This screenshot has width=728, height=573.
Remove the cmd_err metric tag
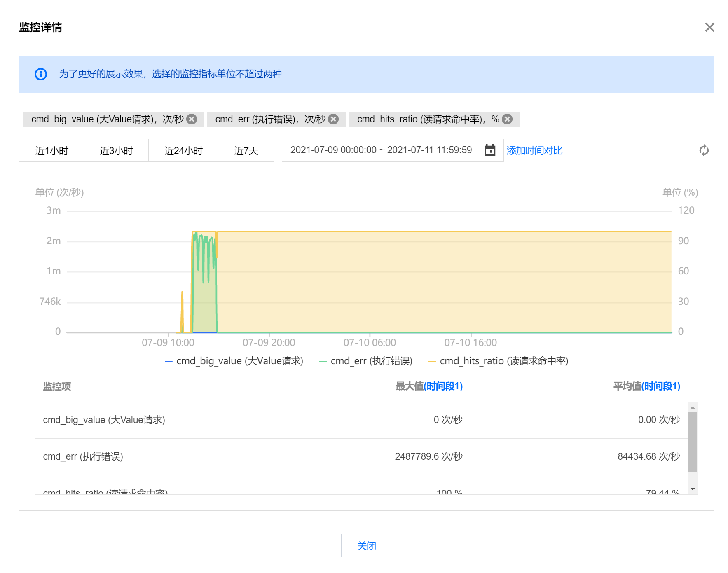coord(333,119)
